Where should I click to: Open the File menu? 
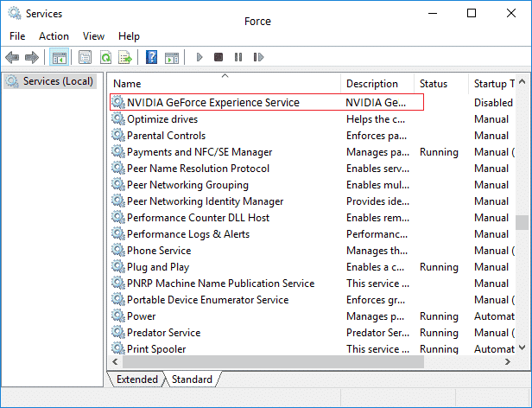pyautogui.click(x=17, y=36)
